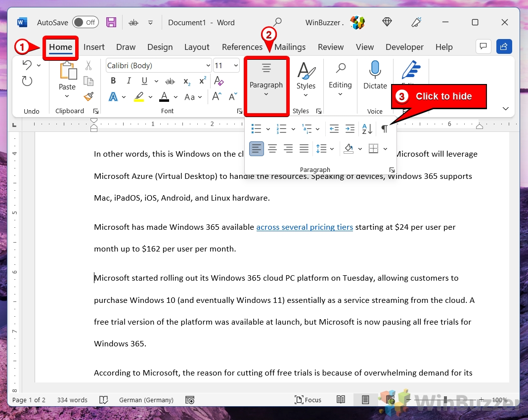
Task: Click the Redo icon
Action: 27,81
